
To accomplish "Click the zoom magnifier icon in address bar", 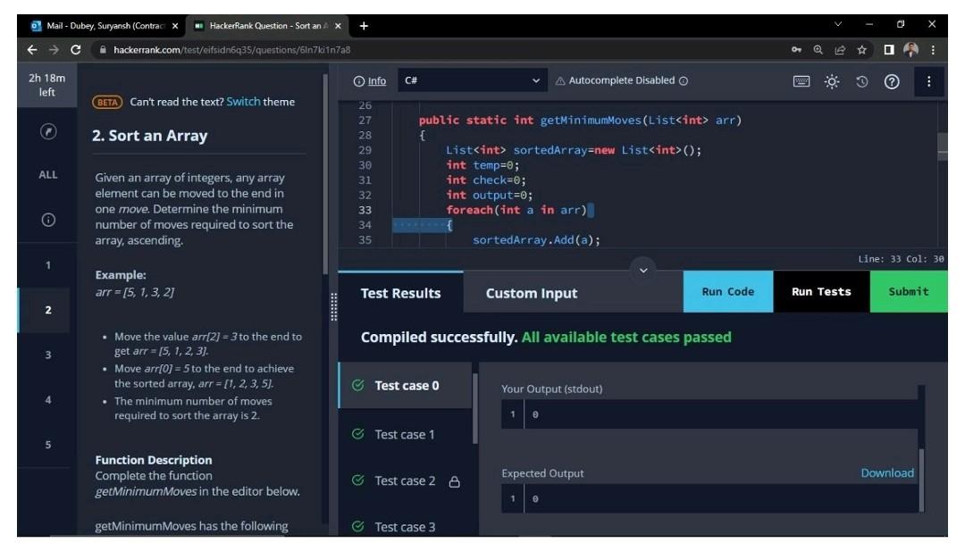I will pyautogui.click(x=818, y=50).
